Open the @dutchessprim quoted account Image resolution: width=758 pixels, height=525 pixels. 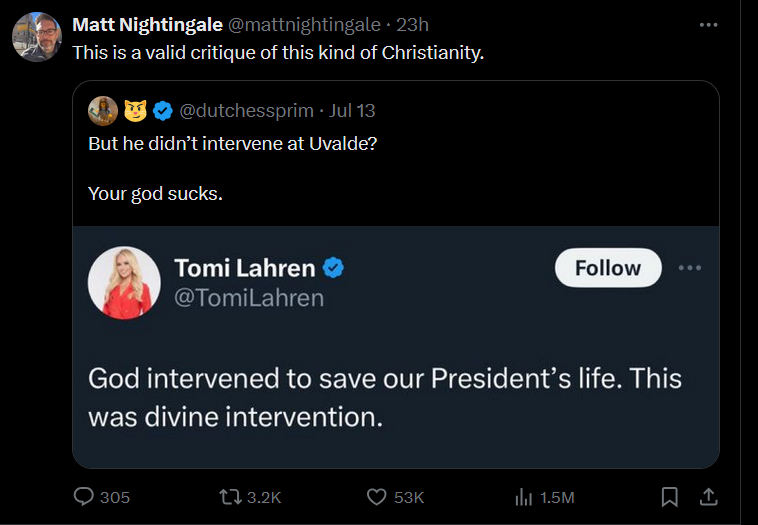coord(245,110)
